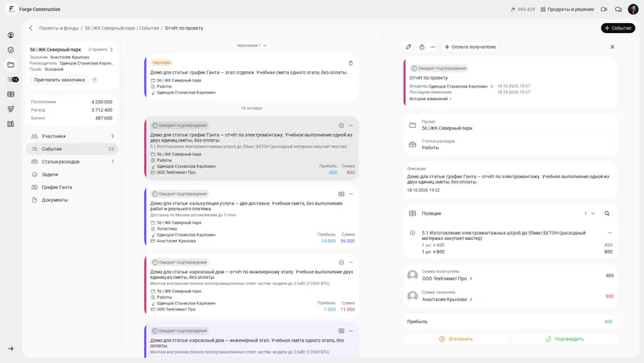Click sum value 11 000 on инженерному этапу card
The image size is (644, 363).
coord(347,310)
